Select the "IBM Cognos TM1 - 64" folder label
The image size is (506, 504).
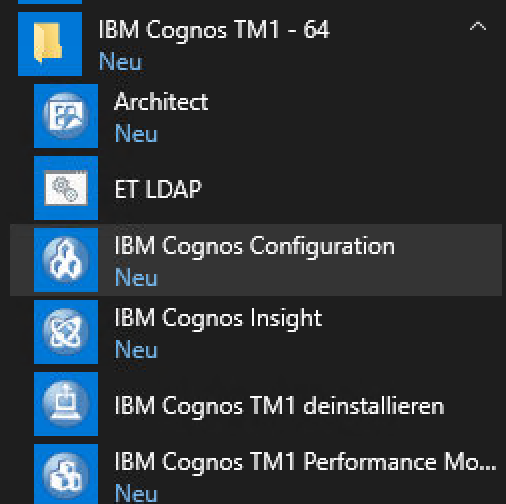tap(214, 30)
